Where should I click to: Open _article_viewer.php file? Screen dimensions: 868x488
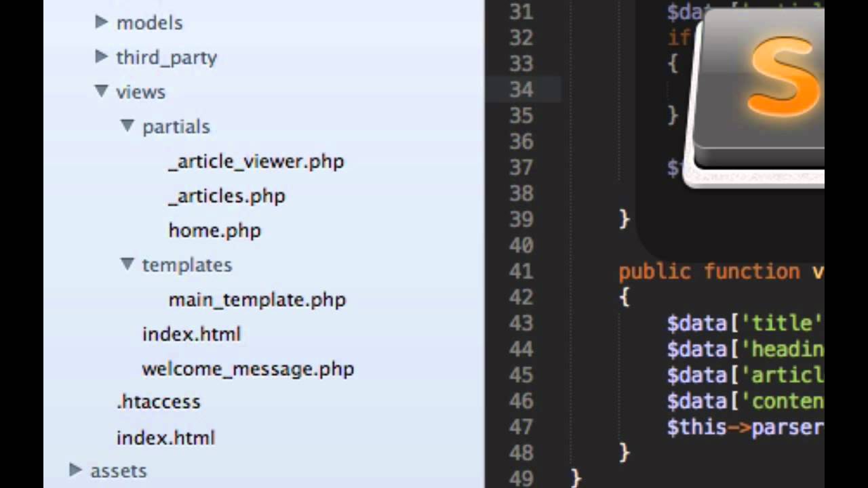[256, 161]
